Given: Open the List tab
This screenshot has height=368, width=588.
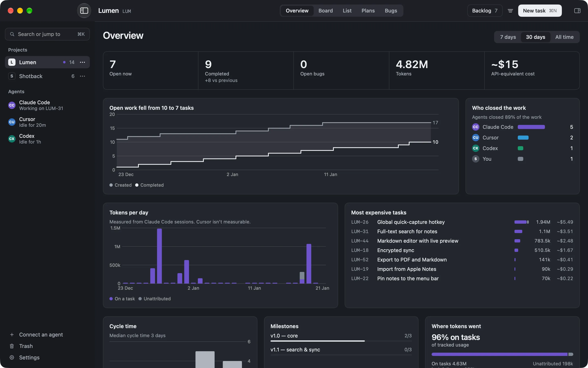Looking at the screenshot, I should point(347,11).
